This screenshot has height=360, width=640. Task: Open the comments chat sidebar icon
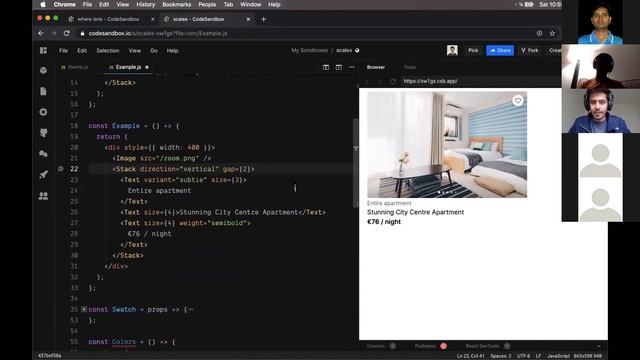[x=43, y=154]
